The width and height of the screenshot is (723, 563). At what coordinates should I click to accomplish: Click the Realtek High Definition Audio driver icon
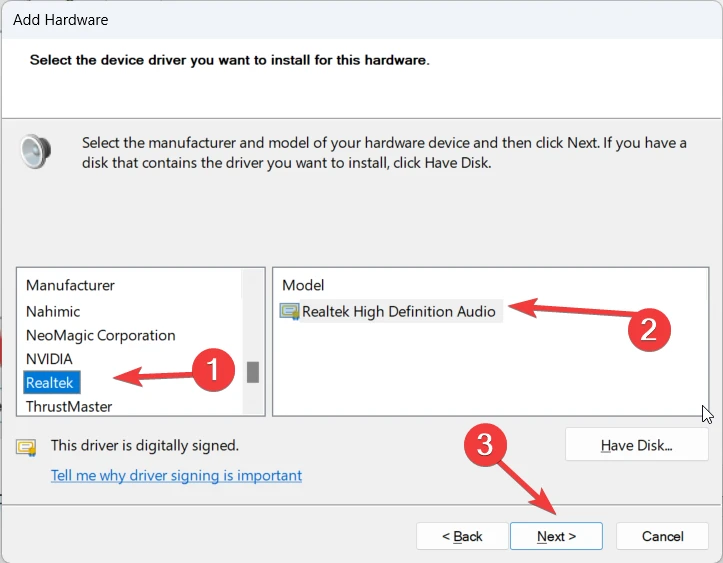point(290,312)
